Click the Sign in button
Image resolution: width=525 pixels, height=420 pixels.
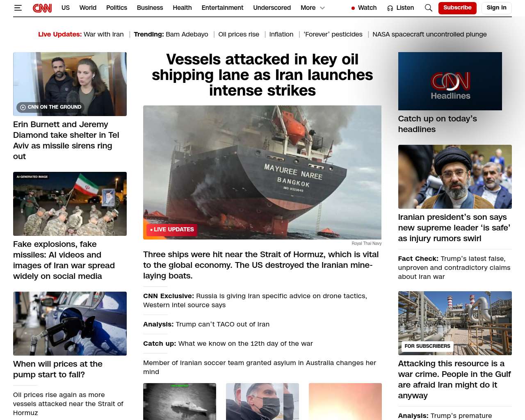coord(496,8)
